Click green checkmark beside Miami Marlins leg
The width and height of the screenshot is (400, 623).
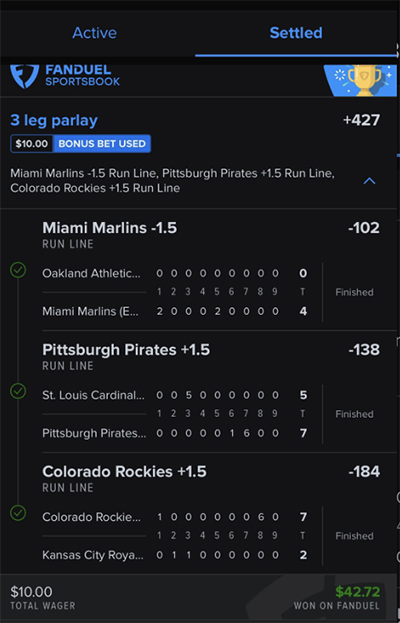tap(18, 270)
